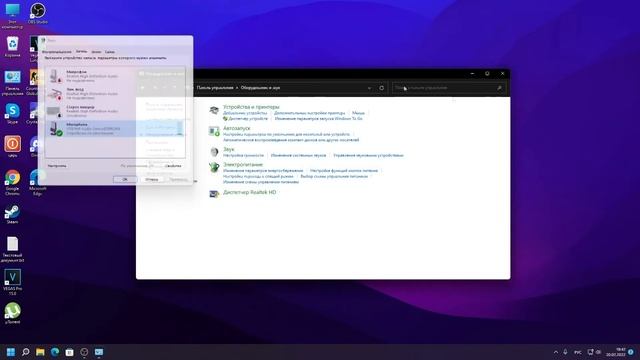Open File Explorer from the taskbar

(x=40, y=352)
